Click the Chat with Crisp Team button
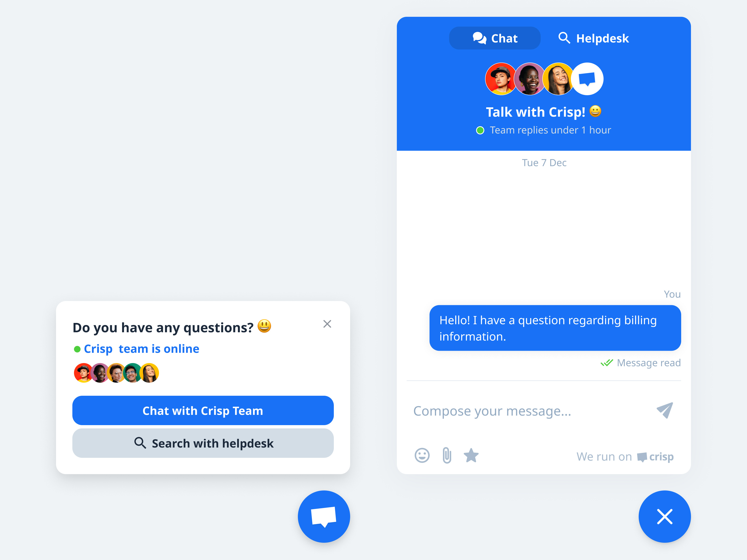This screenshot has height=560, width=747. 203,410
